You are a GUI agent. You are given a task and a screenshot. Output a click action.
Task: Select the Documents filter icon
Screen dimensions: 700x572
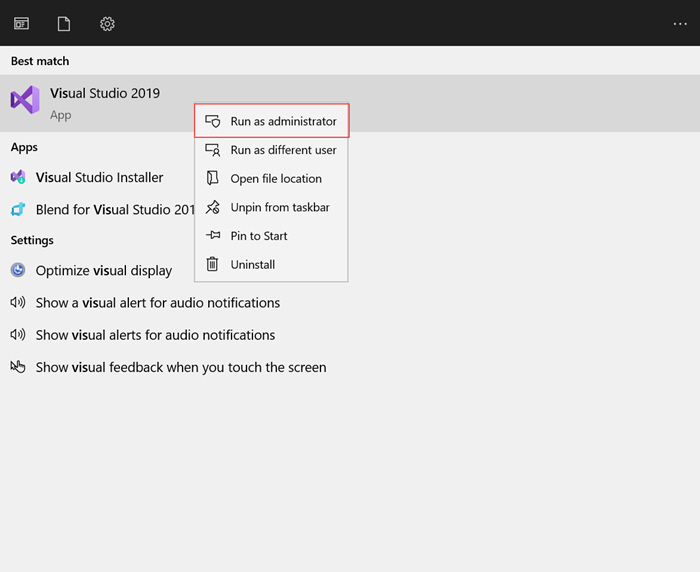[64, 23]
